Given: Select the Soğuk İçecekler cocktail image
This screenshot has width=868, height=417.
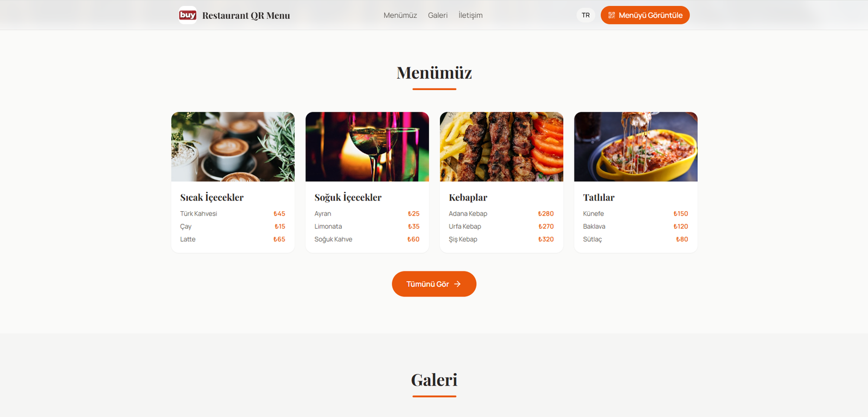Looking at the screenshot, I should (x=367, y=147).
